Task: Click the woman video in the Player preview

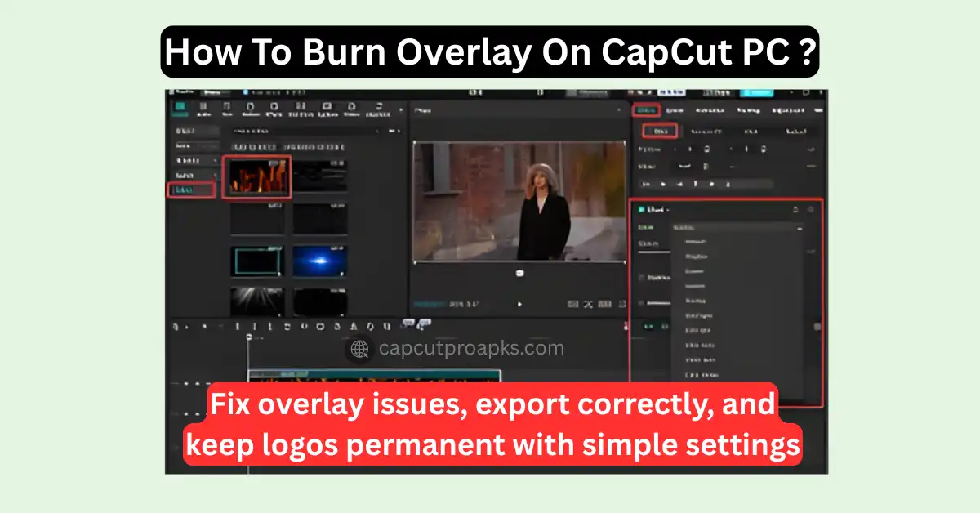Action: pos(519,202)
